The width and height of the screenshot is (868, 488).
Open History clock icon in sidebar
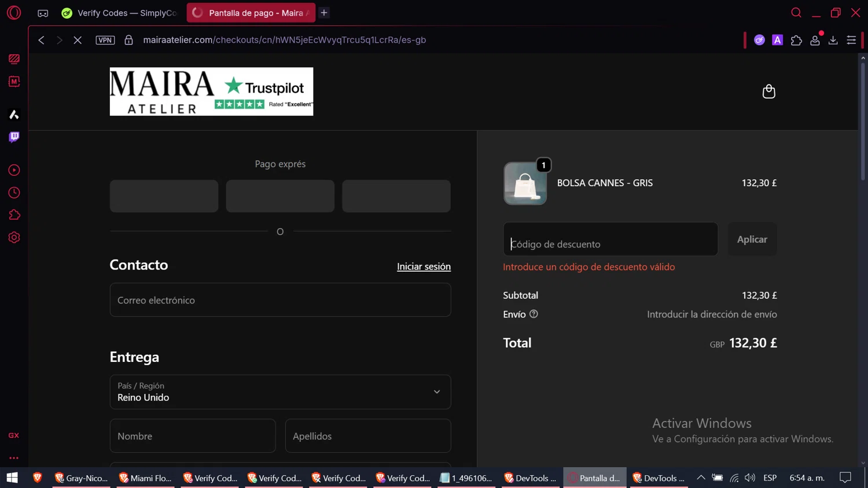(x=14, y=193)
